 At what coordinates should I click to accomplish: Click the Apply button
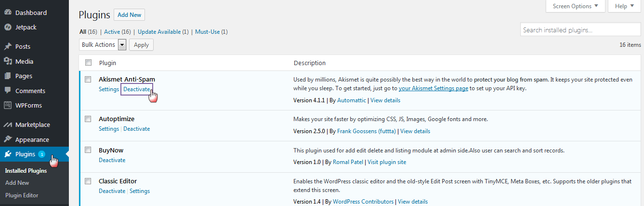coord(141,45)
